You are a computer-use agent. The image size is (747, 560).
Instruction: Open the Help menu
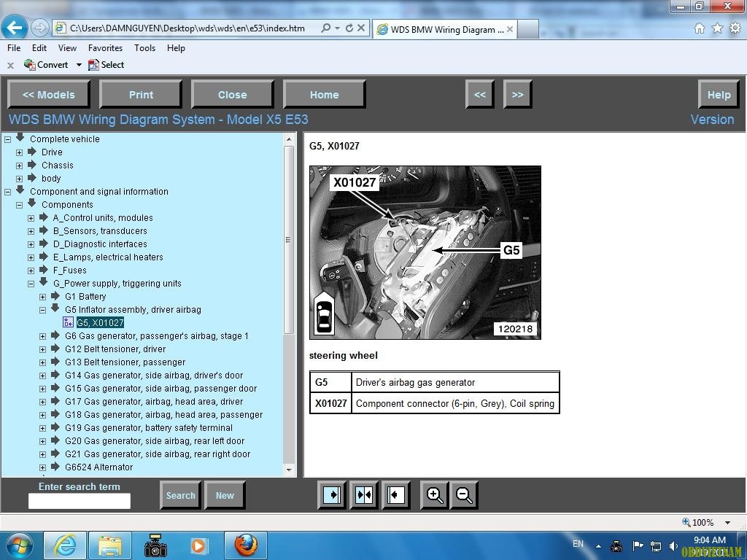(x=176, y=48)
